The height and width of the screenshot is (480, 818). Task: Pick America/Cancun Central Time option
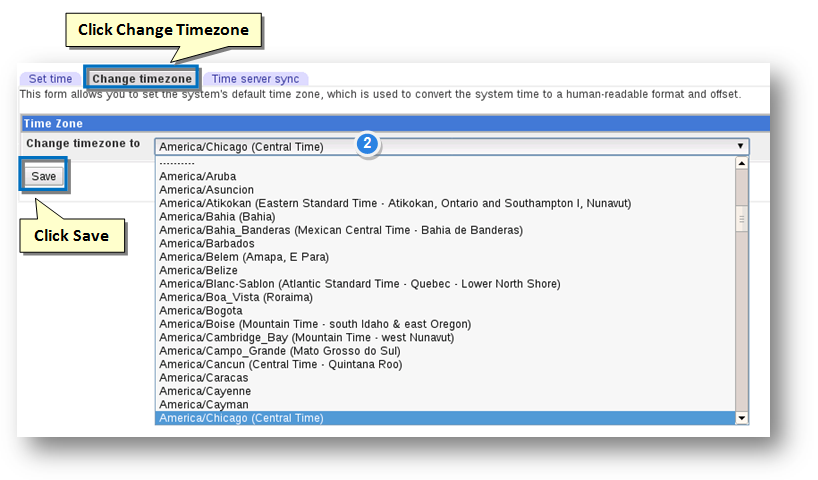(281, 365)
